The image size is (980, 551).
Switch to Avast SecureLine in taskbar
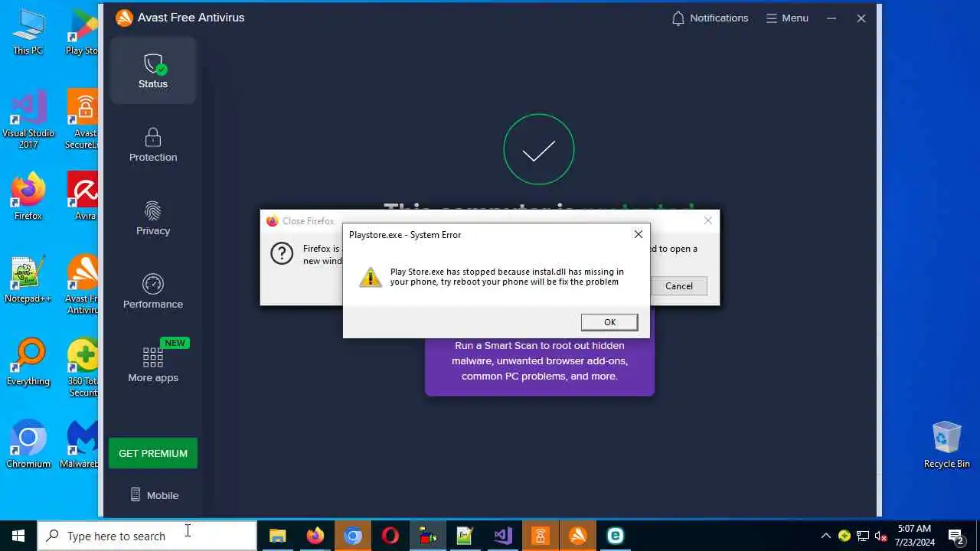tap(541, 536)
